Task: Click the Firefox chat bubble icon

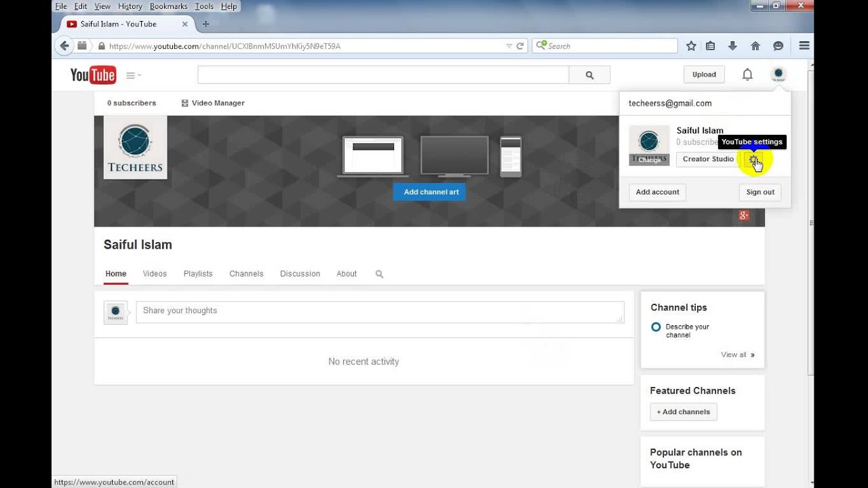Action: point(778,46)
